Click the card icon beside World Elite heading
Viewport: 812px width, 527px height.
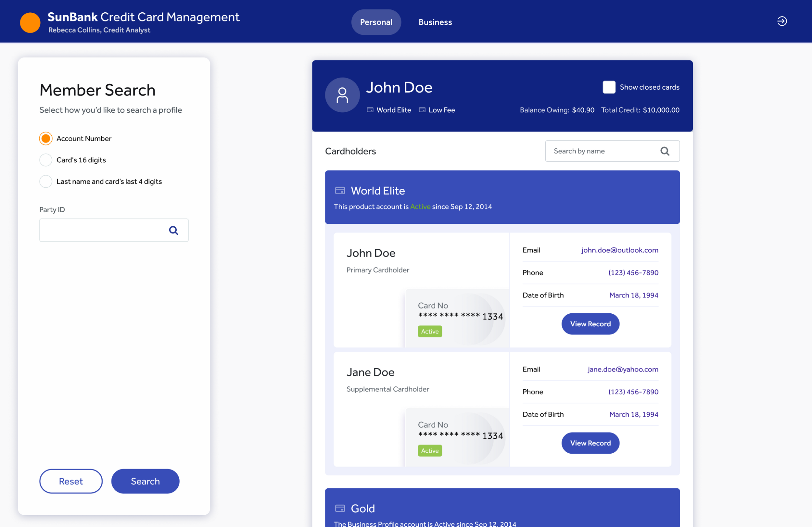coord(340,191)
